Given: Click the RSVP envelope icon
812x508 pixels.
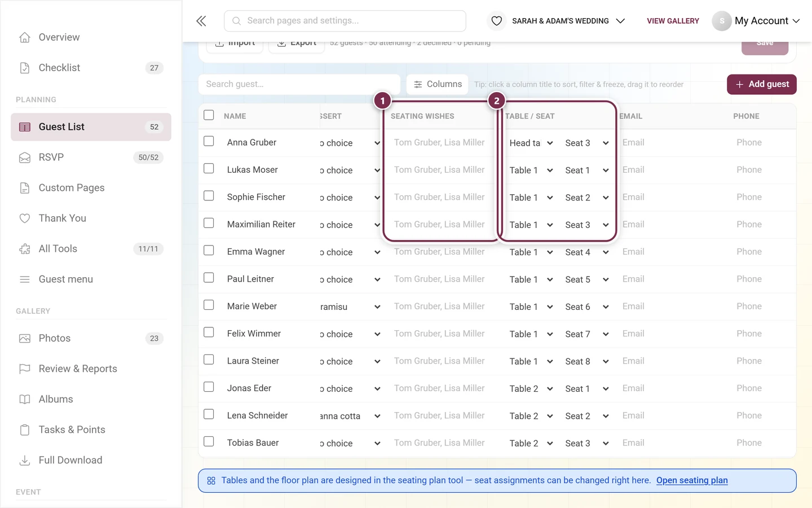Looking at the screenshot, I should [25, 157].
